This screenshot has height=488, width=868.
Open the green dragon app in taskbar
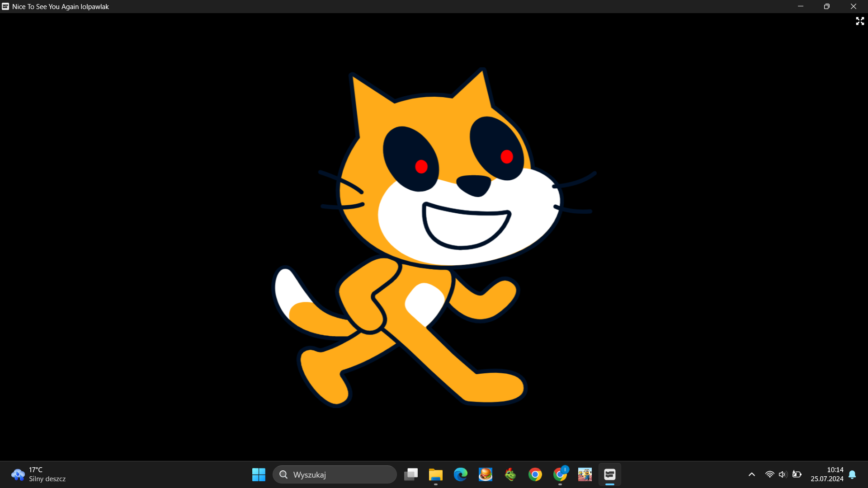point(510,474)
